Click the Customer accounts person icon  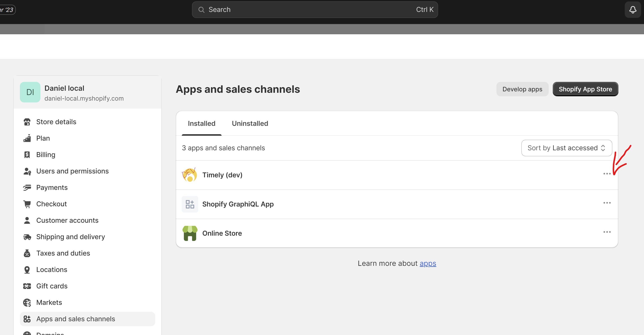(27, 220)
